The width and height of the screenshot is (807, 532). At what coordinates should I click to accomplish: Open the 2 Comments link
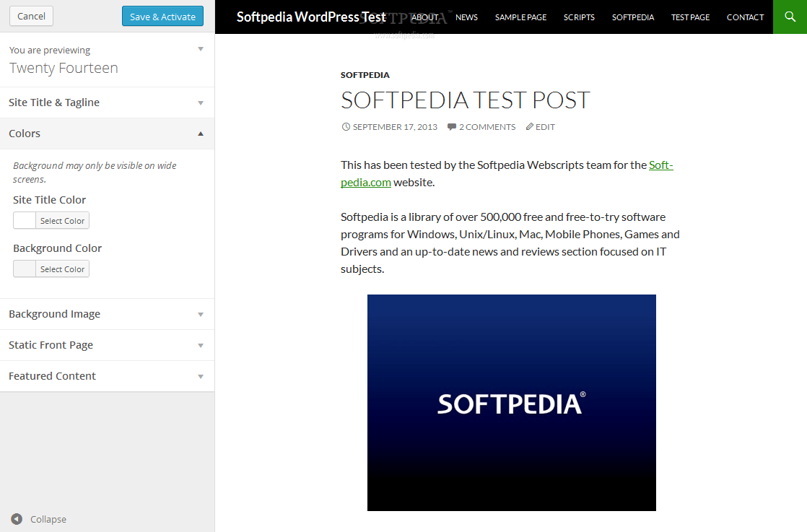coord(487,127)
